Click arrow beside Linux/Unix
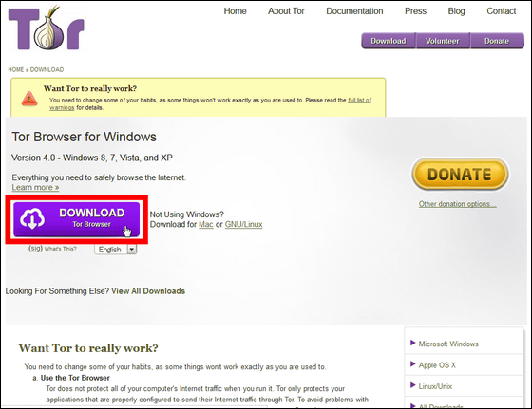This screenshot has height=409, width=532. point(413,385)
